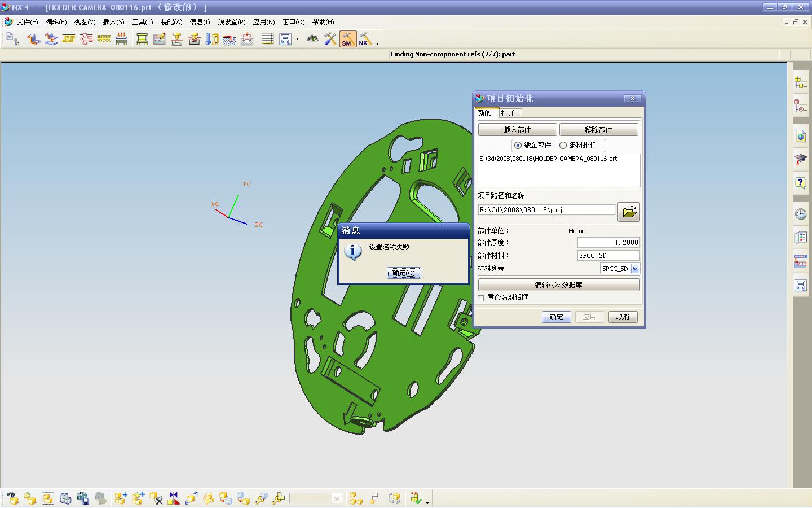The image size is (812, 508).
Task: Click the clock history icon in right sidebar
Action: click(x=801, y=214)
